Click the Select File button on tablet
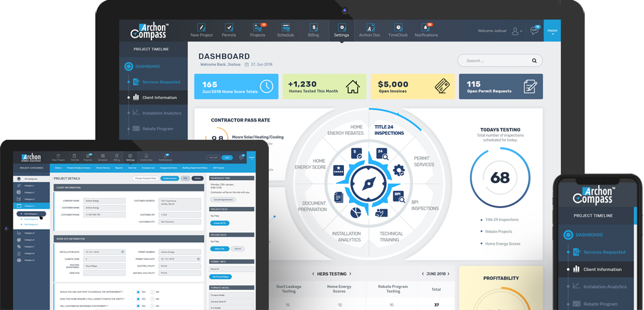 pyautogui.click(x=220, y=248)
